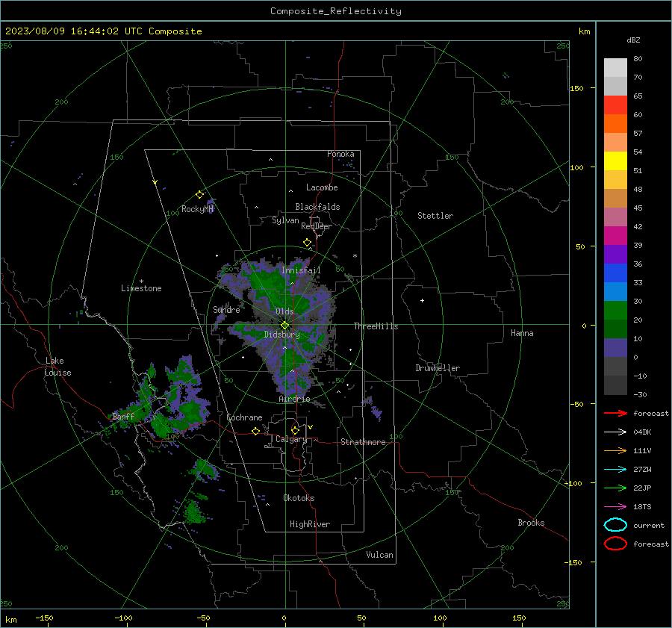
Task: Click the cyan 27ZW arrow icon
Action: (615, 470)
